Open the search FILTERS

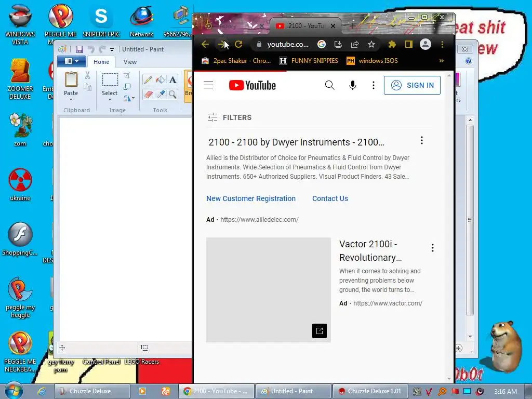(x=229, y=117)
